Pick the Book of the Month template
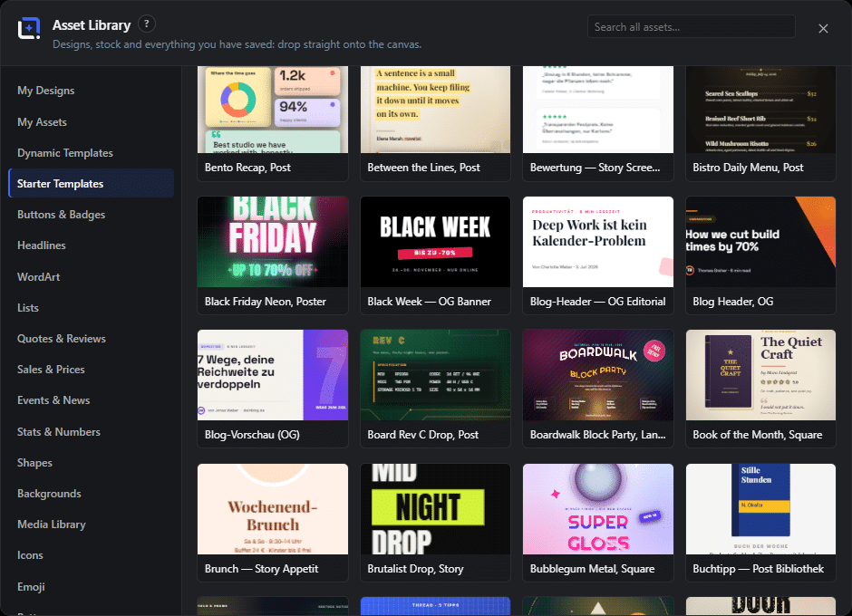The height and width of the screenshot is (616, 852). [760, 389]
